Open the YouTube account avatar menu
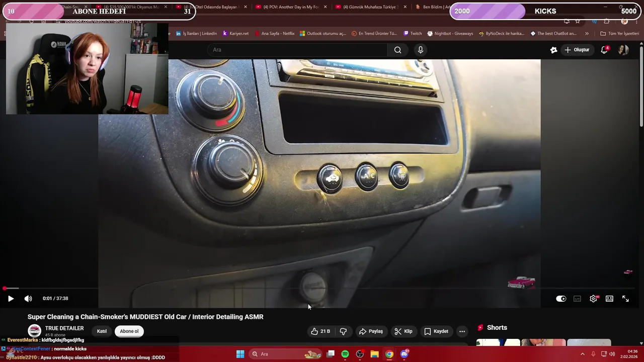Viewport: 644px width, 362px height. click(x=623, y=50)
